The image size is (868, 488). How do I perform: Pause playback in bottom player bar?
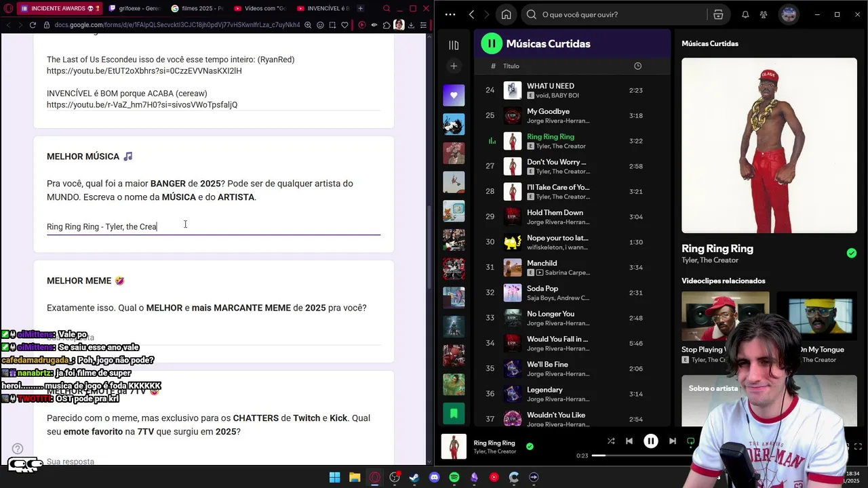(x=650, y=441)
